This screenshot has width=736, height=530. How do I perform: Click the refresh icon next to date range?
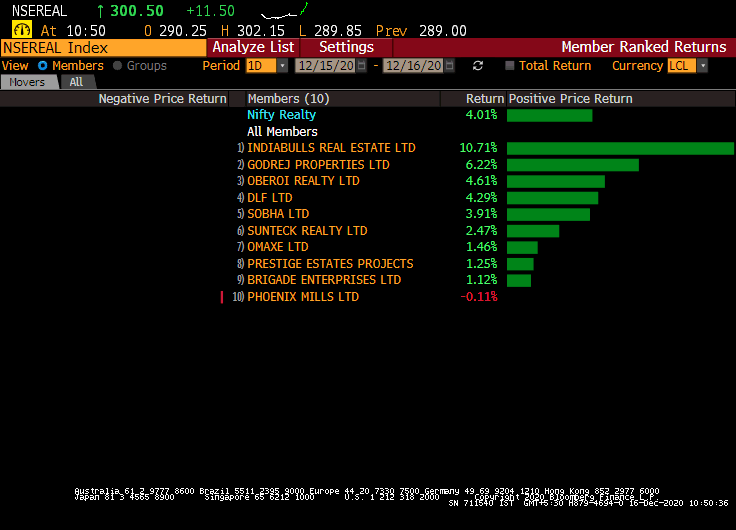coord(478,66)
